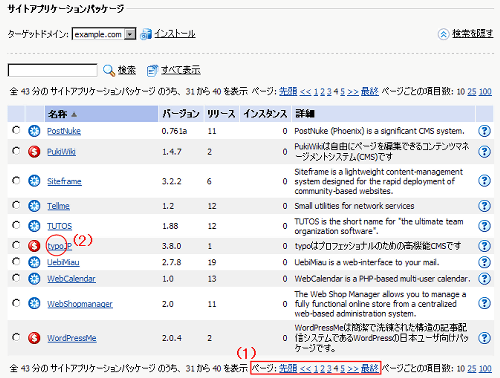Click the インストール link
Screen dimensions: 500x378
click(175, 34)
